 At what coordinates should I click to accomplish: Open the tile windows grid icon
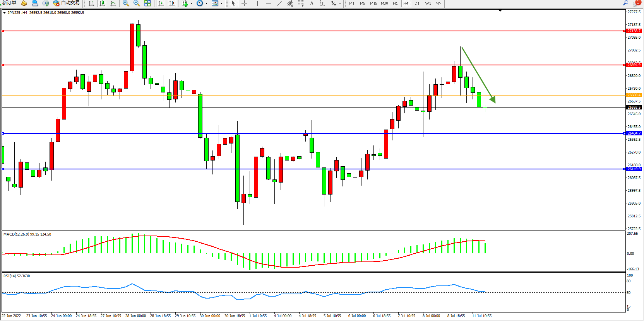point(147,3)
